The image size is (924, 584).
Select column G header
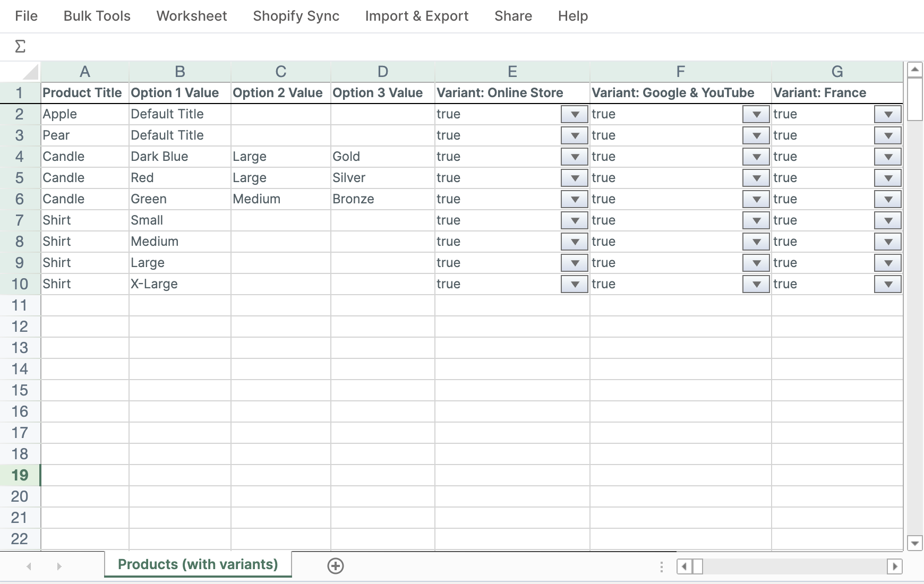[x=837, y=71]
